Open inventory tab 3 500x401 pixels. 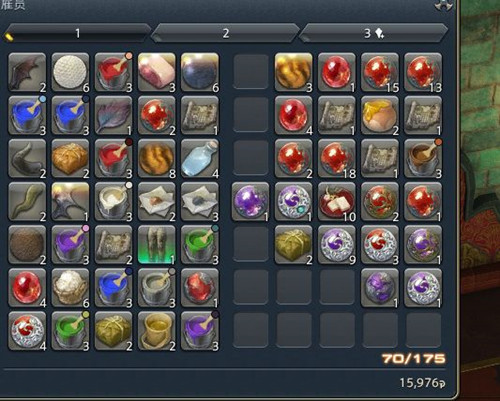pyautogui.click(x=373, y=33)
